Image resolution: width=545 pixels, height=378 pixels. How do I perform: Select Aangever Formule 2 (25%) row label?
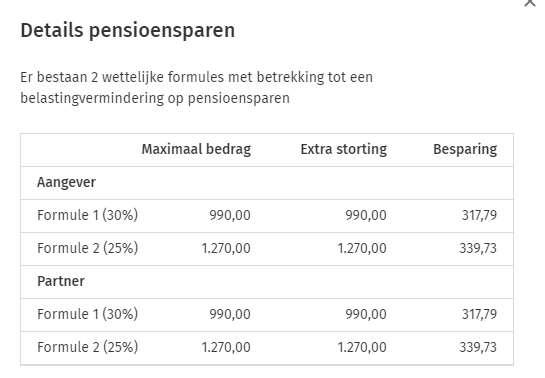coord(88,248)
